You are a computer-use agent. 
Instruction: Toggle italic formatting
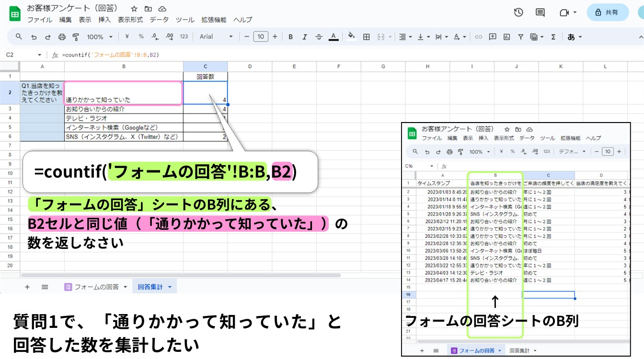click(x=304, y=37)
